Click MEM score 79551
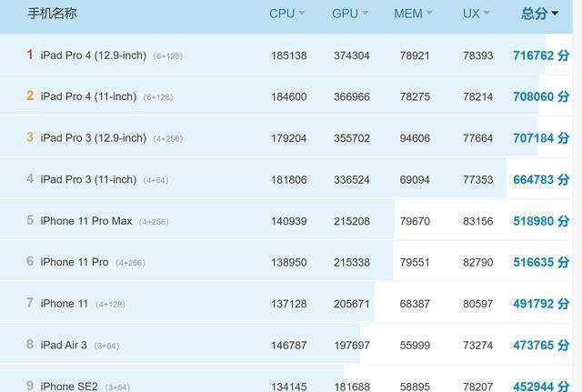Viewport: 582px width, 392px height. [415, 263]
